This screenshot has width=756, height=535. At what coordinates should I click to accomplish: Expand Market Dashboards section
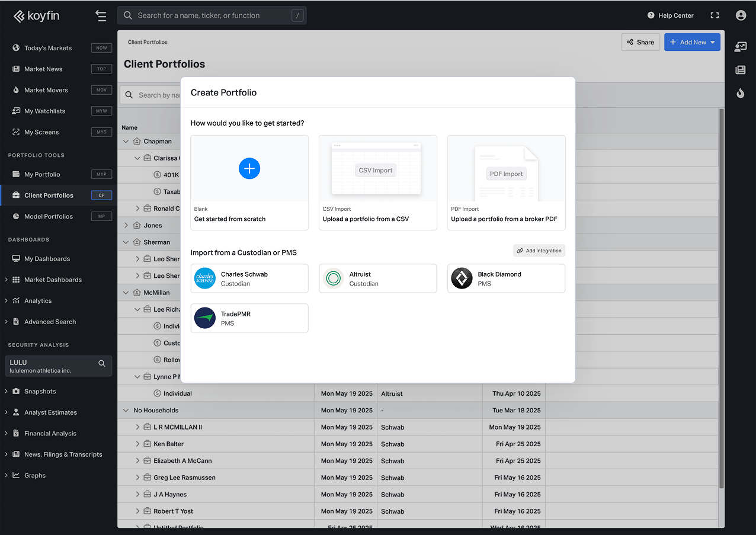click(x=7, y=280)
